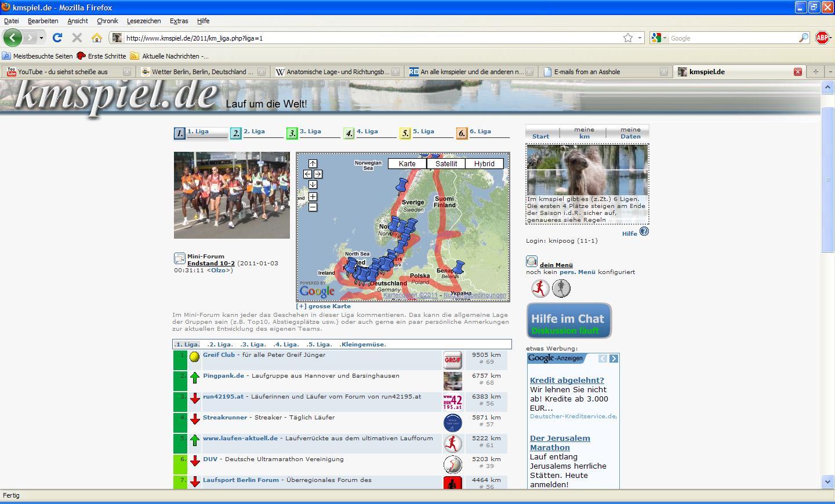The height and width of the screenshot is (504, 835).
Task: Click the Firefox back navigation button
Action: point(12,38)
